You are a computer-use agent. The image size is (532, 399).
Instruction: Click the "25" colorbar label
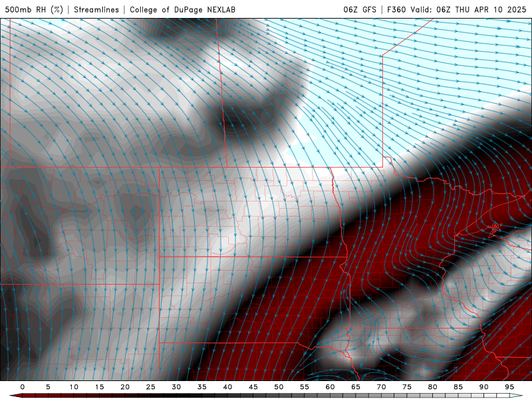click(x=151, y=387)
